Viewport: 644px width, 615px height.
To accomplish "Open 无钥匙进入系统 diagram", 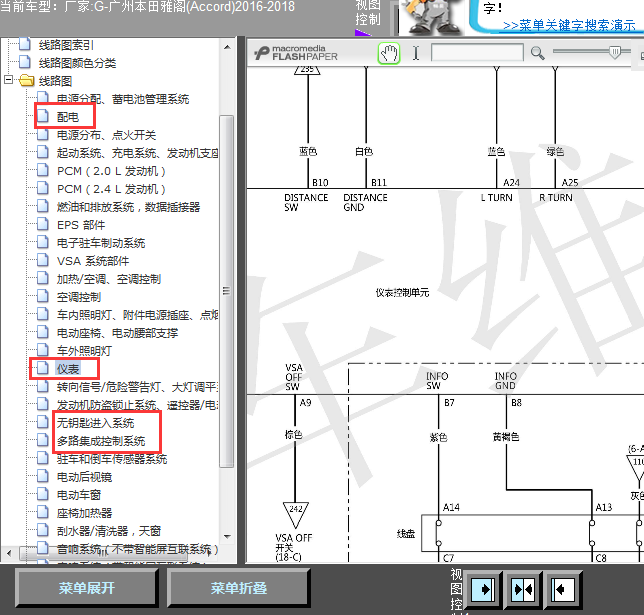I will click(95, 423).
